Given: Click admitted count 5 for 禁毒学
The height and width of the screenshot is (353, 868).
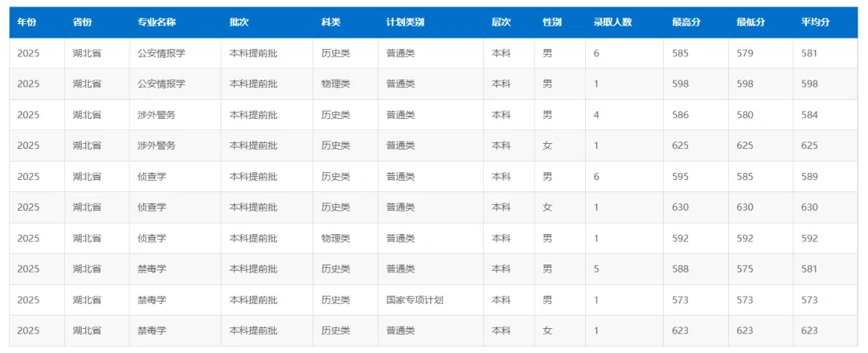Looking at the screenshot, I should [x=596, y=269].
